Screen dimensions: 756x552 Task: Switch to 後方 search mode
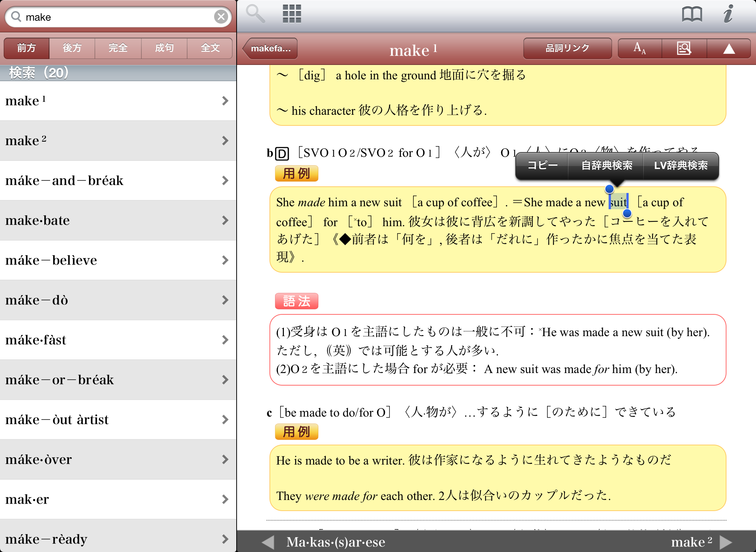click(72, 48)
